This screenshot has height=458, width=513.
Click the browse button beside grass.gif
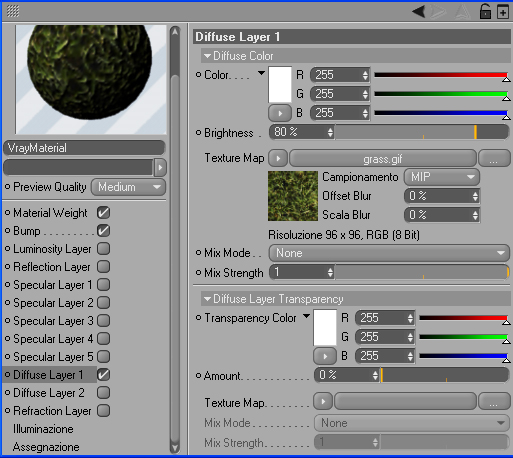(x=494, y=158)
